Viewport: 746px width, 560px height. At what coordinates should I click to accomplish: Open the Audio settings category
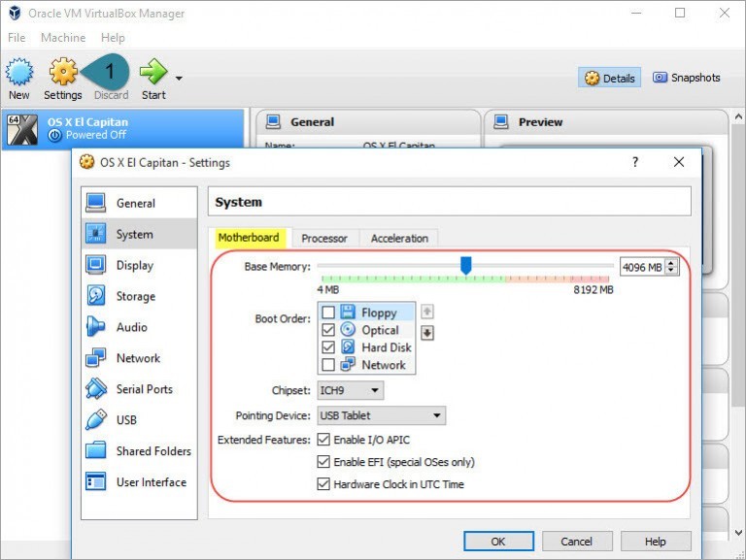coord(139,327)
